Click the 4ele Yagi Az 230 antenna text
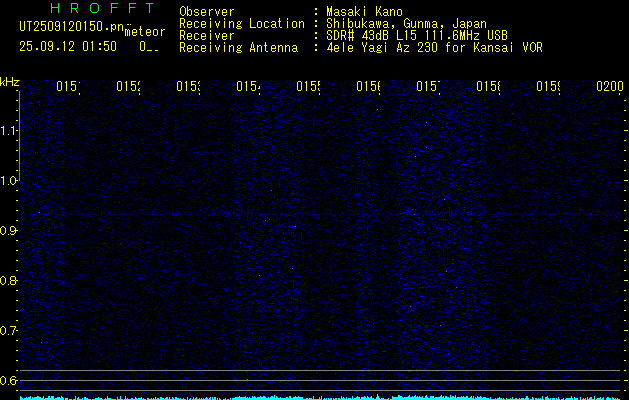629x400 pixels. click(x=434, y=48)
